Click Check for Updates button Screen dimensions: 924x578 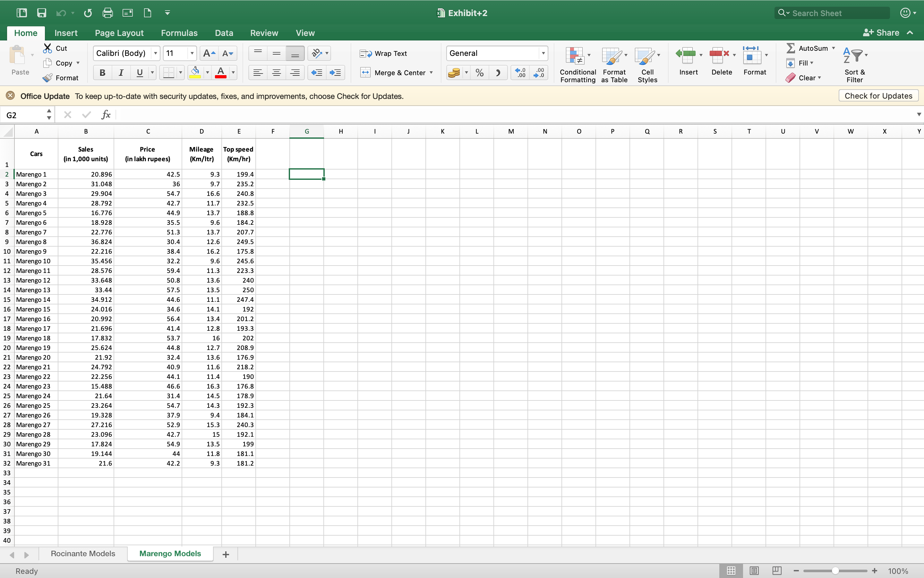click(878, 96)
